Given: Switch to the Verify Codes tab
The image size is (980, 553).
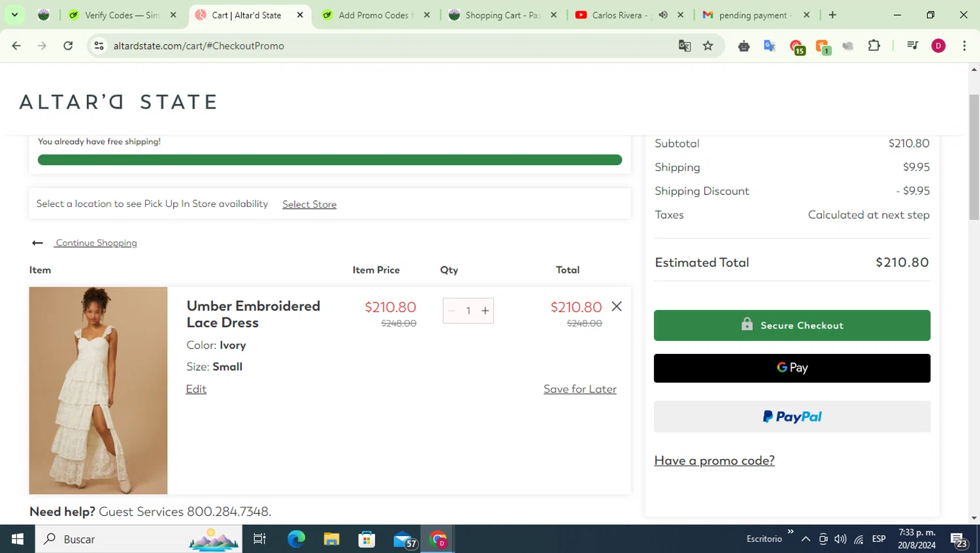Looking at the screenshot, I should click(123, 15).
